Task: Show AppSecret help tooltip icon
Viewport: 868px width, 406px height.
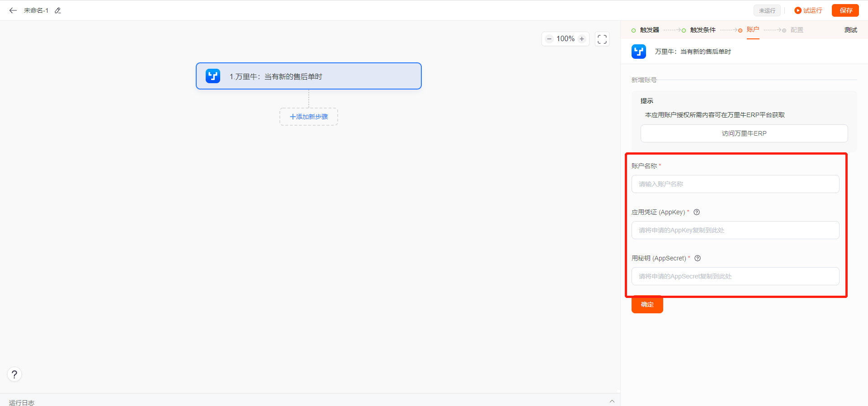Action: click(x=698, y=258)
